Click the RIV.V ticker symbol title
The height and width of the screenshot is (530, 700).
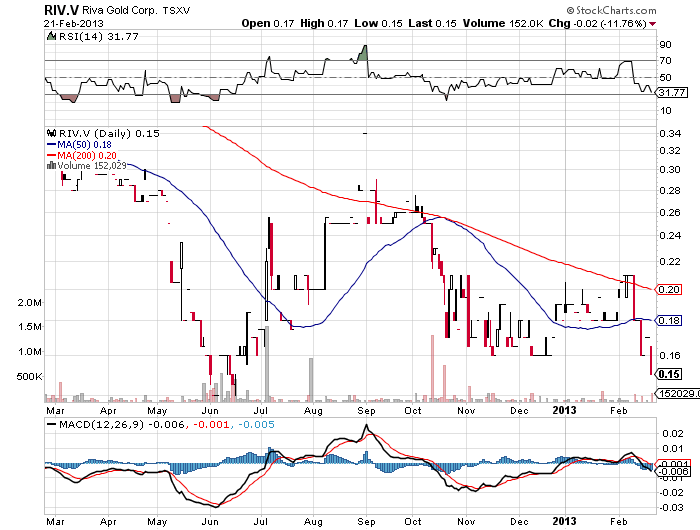pos(62,9)
